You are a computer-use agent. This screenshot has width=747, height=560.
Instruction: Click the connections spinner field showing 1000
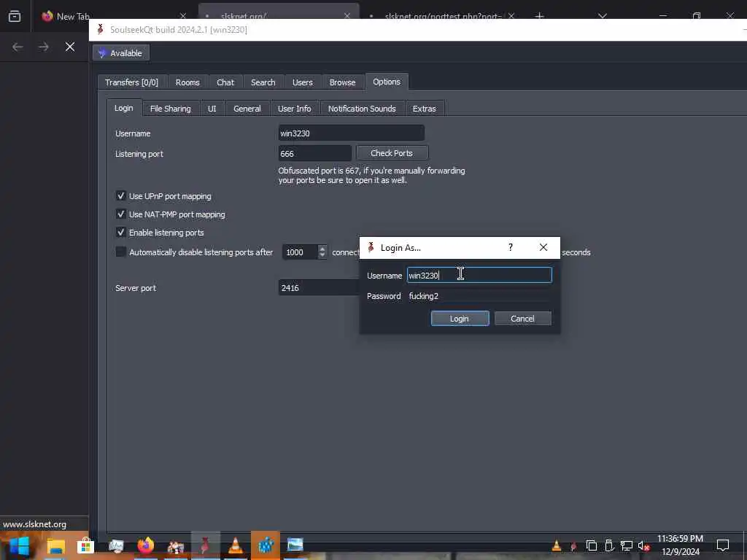[300, 252]
